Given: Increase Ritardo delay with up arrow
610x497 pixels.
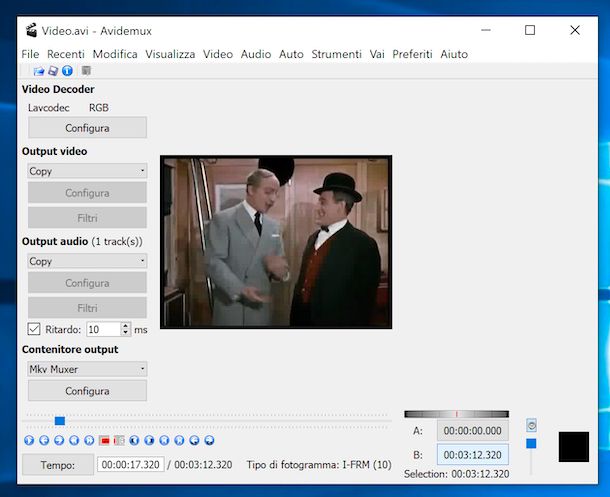Looking at the screenshot, I should coord(125,326).
